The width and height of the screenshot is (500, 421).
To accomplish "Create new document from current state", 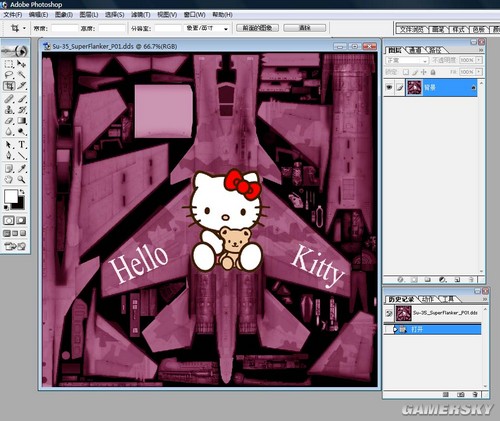I will (x=446, y=395).
